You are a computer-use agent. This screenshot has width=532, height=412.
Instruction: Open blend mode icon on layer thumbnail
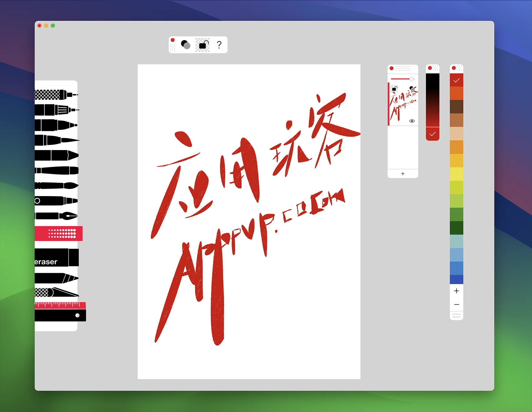coord(412,89)
